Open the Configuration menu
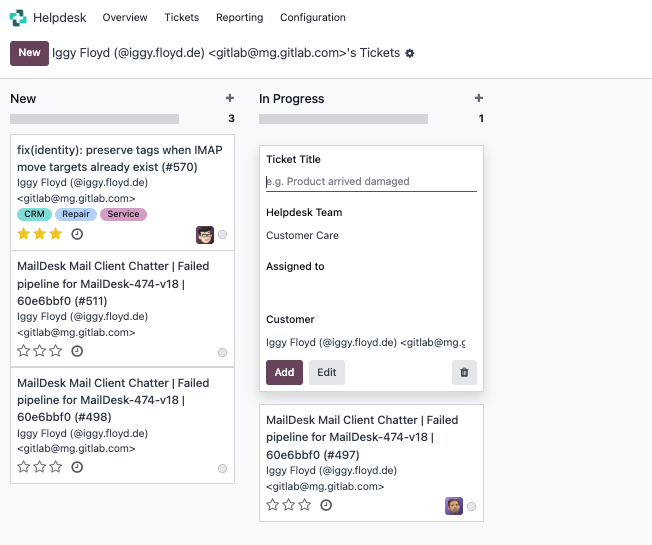This screenshot has height=545, width=652. (313, 17)
